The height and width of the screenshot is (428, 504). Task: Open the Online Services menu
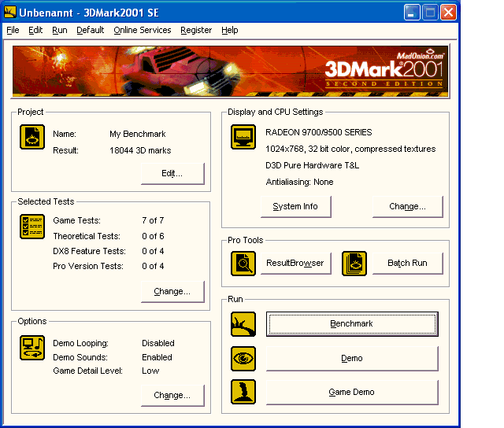tap(143, 30)
